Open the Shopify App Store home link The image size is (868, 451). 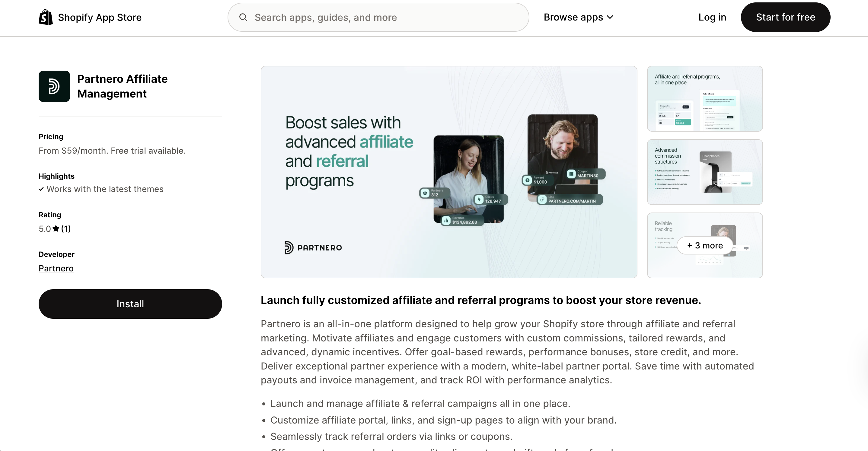pos(90,17)
